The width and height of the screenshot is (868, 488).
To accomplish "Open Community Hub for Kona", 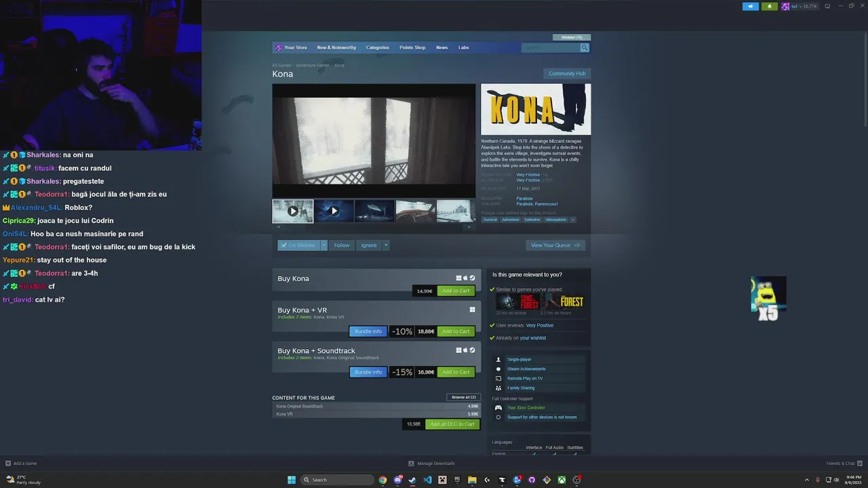I will (567, 73).
